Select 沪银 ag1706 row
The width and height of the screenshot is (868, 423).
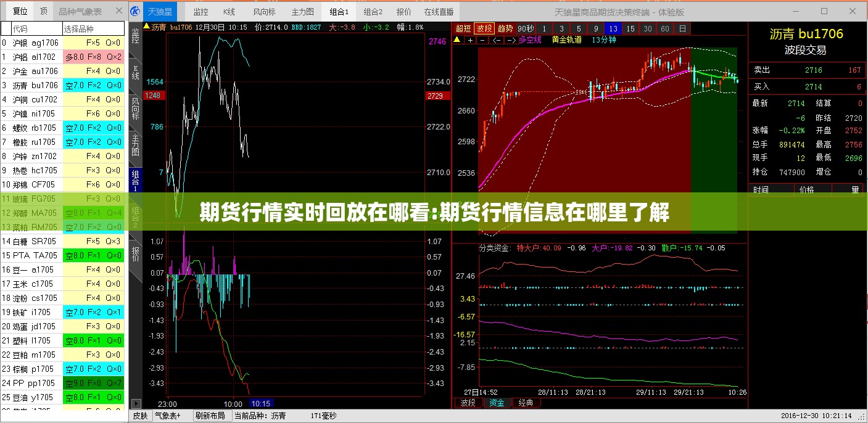click(62, 43)
